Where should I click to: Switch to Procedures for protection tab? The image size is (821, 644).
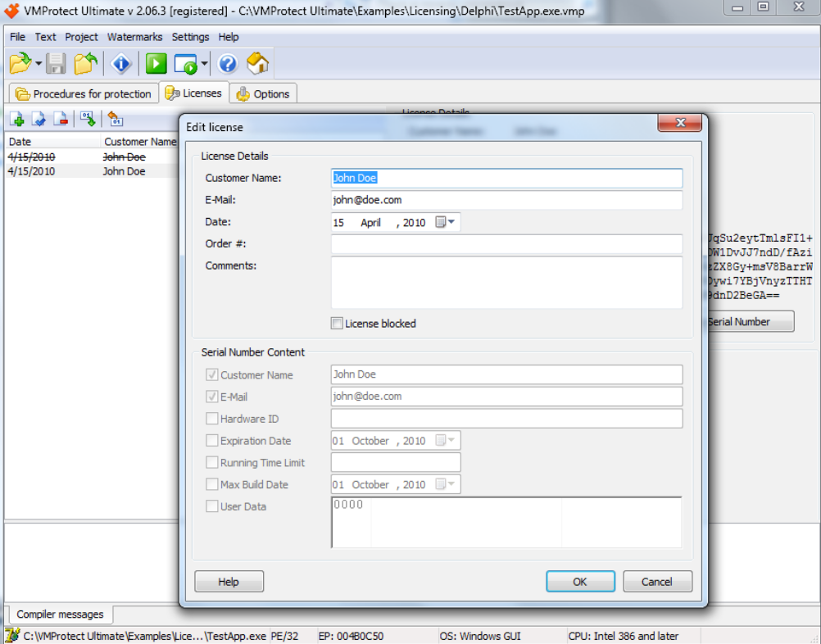point(84,93)
